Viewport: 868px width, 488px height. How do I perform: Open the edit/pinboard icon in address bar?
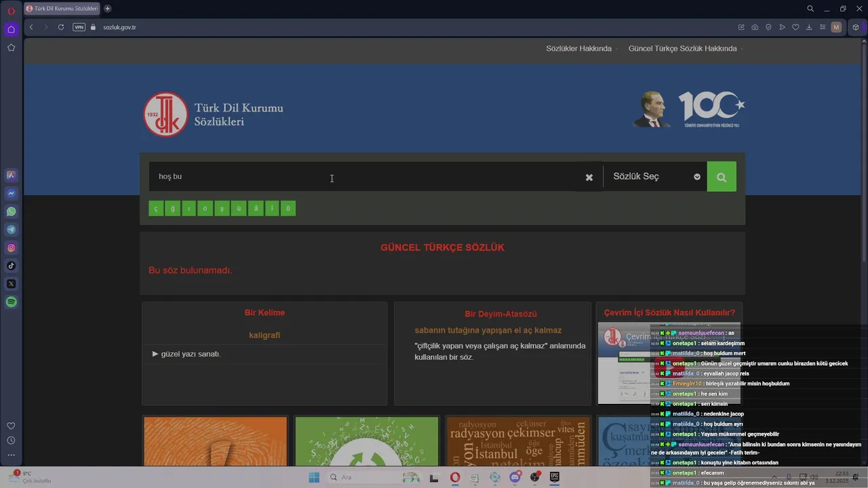[x=741, y=27]
